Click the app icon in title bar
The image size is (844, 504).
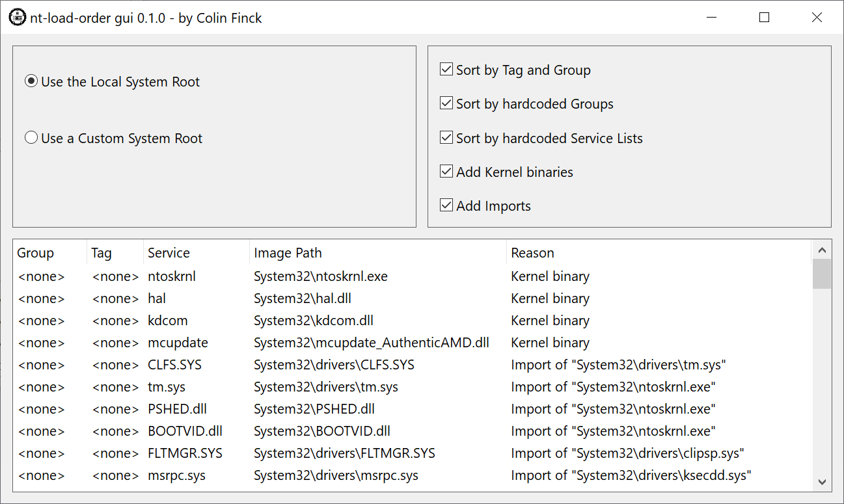pos(18,18)
